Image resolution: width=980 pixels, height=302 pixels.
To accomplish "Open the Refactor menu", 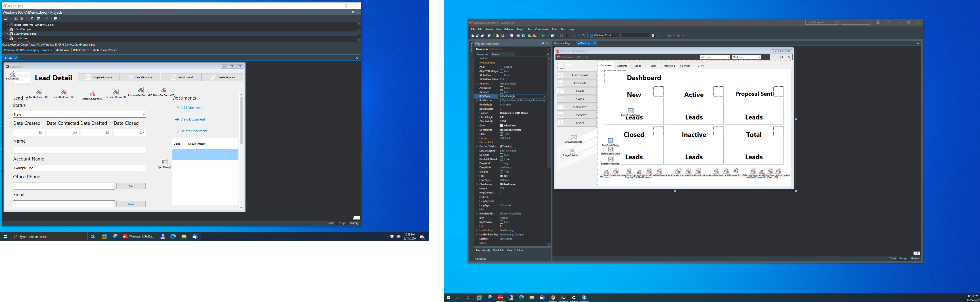I will click(509, 29).
